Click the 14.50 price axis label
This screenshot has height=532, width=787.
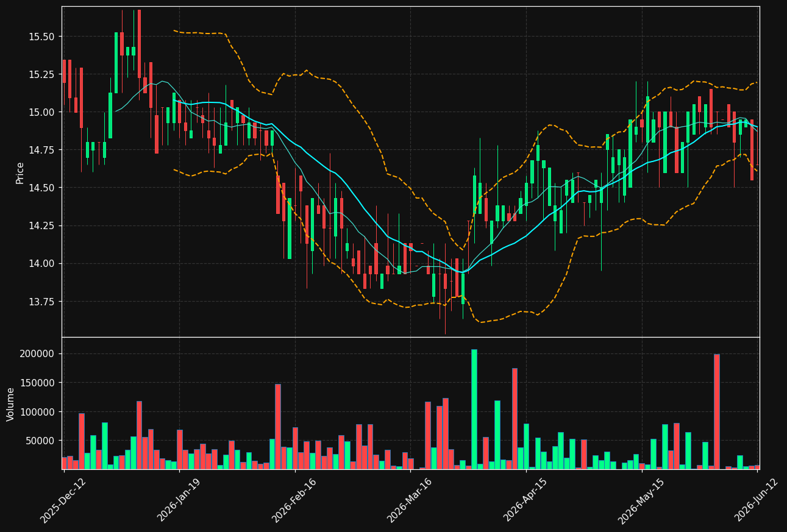click(42, 188)
